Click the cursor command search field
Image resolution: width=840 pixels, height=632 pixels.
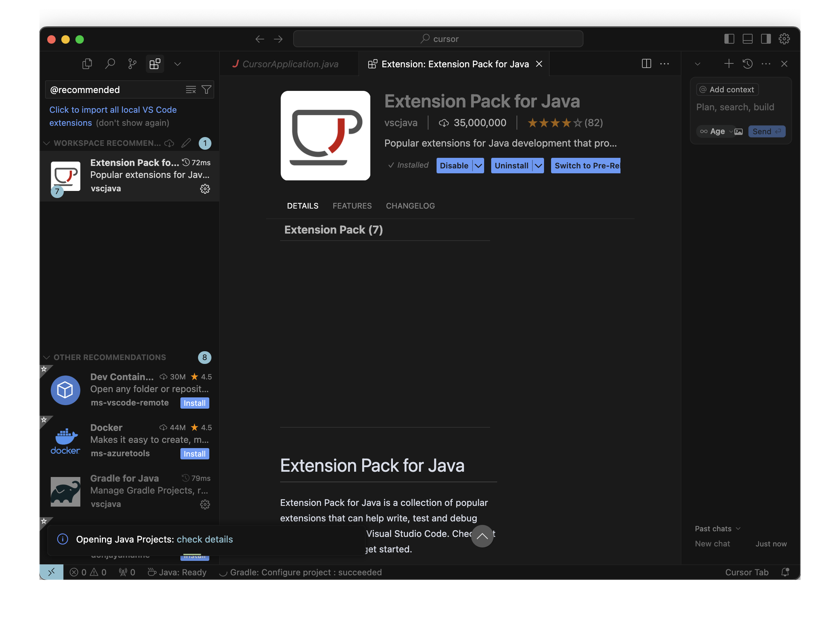(438, 39)
